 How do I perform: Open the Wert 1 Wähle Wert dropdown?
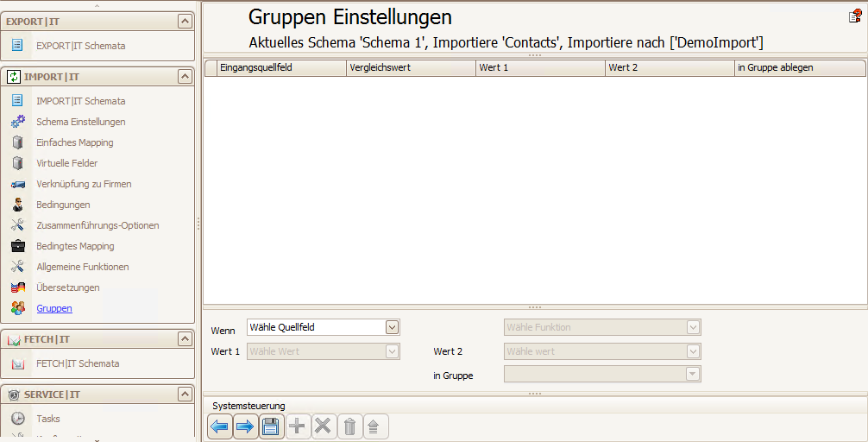click(x=392, y=351)
